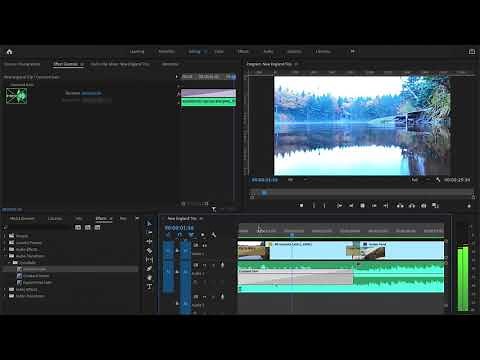480x360 pixels.
Task: Step forward one frame in Program monitor
Action: [x=374, y=206]
